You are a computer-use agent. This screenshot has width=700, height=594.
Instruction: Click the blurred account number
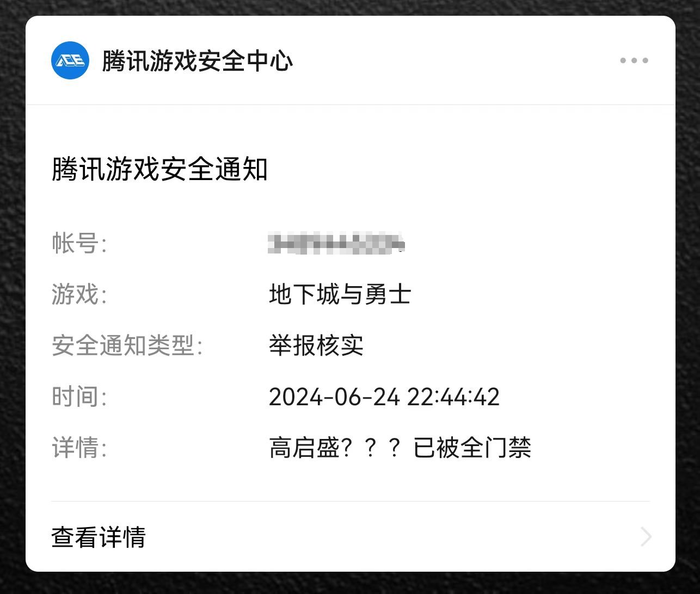336,243
